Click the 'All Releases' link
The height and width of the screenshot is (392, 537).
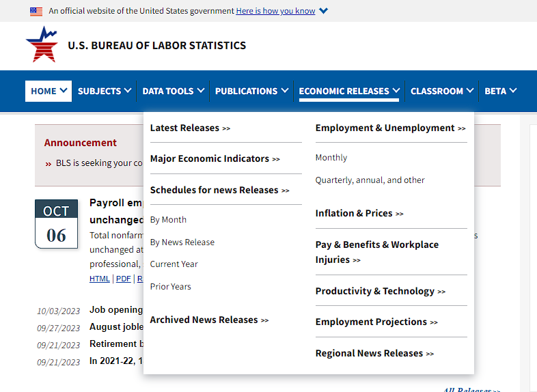click(x=471, y=389)
